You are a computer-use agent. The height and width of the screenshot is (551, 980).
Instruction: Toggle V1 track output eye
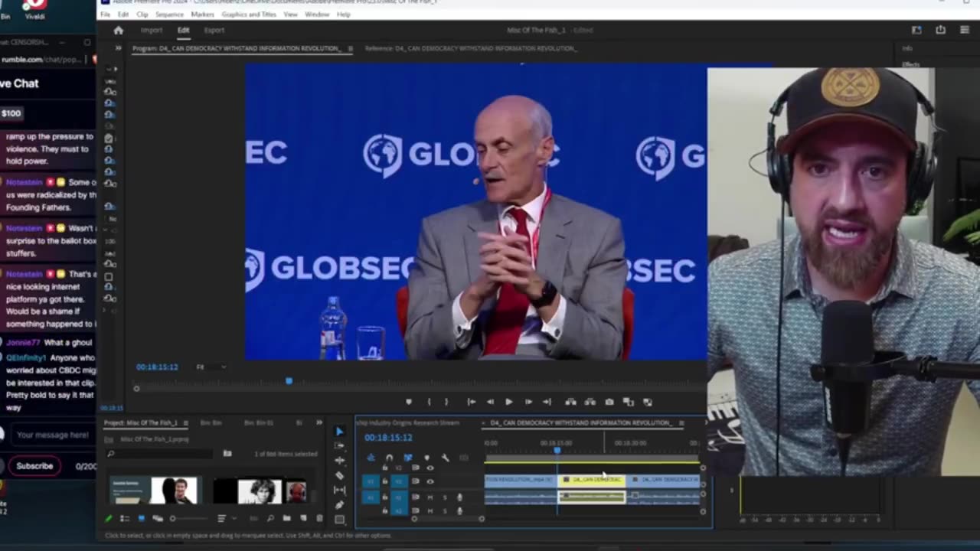tap(430, 481)
